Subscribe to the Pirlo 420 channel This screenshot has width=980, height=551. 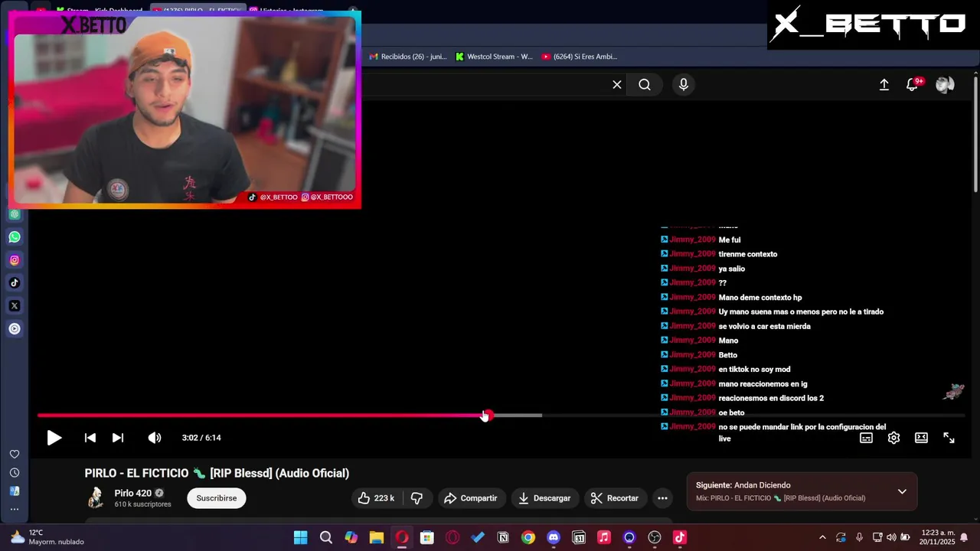coord(217,498)
